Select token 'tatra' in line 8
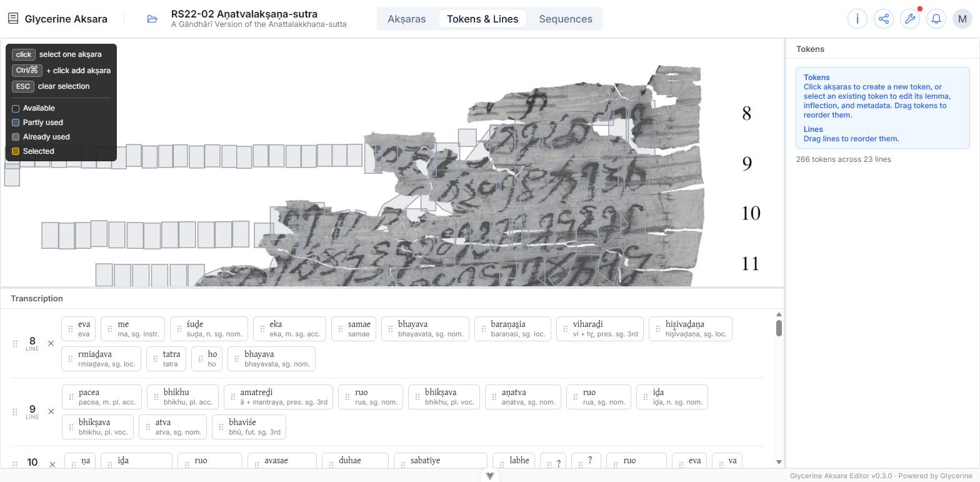 pyautogui.click(x=166, y=359)
